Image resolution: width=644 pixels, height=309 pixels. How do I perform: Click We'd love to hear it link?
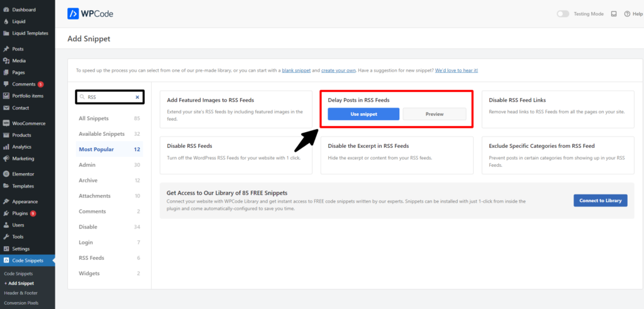tap(457, 70)
